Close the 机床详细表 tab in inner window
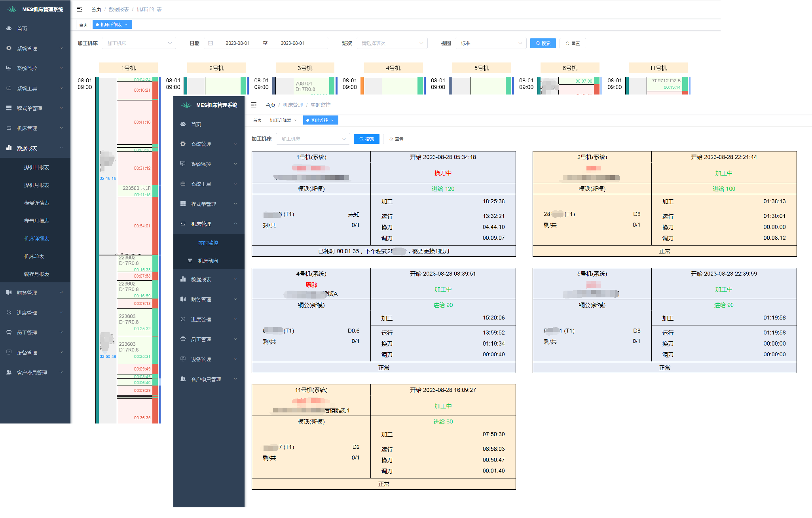The width and height of the screenshot is (812, 518). point(295,120)
